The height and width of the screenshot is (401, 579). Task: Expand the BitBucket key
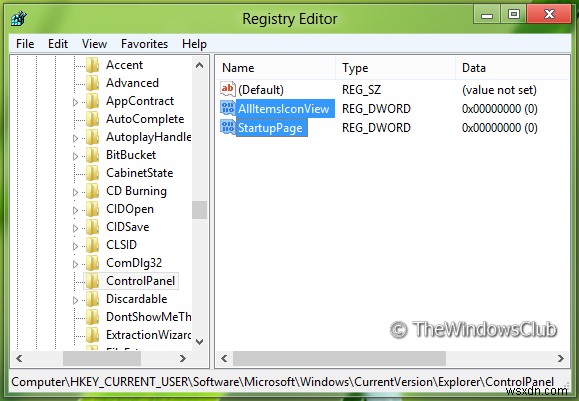tap(75, 156)
